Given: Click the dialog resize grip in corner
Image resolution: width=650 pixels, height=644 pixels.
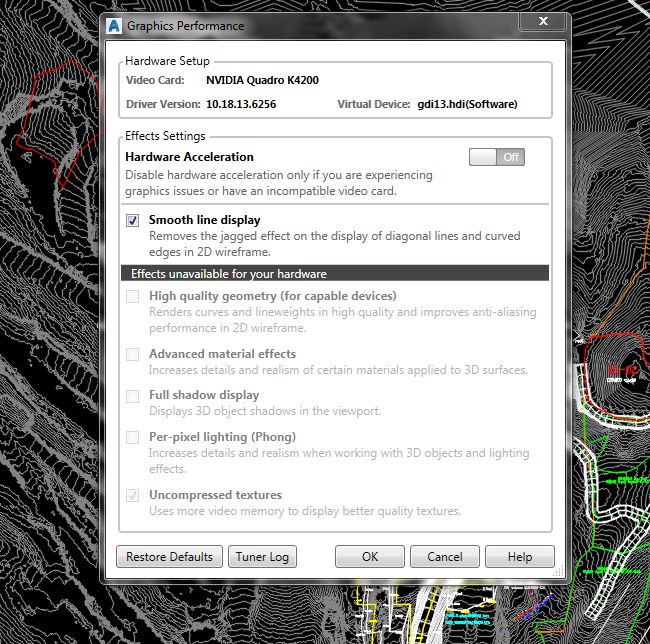Looking at the screenshot, I should coord(559,571).
